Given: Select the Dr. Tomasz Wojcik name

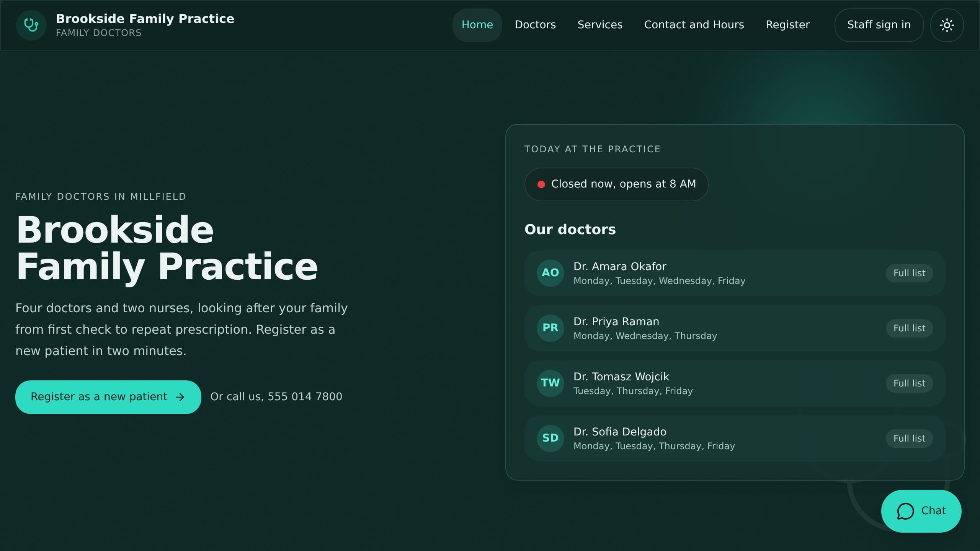Looking at the screenshot, I should (x=621, y=377).
